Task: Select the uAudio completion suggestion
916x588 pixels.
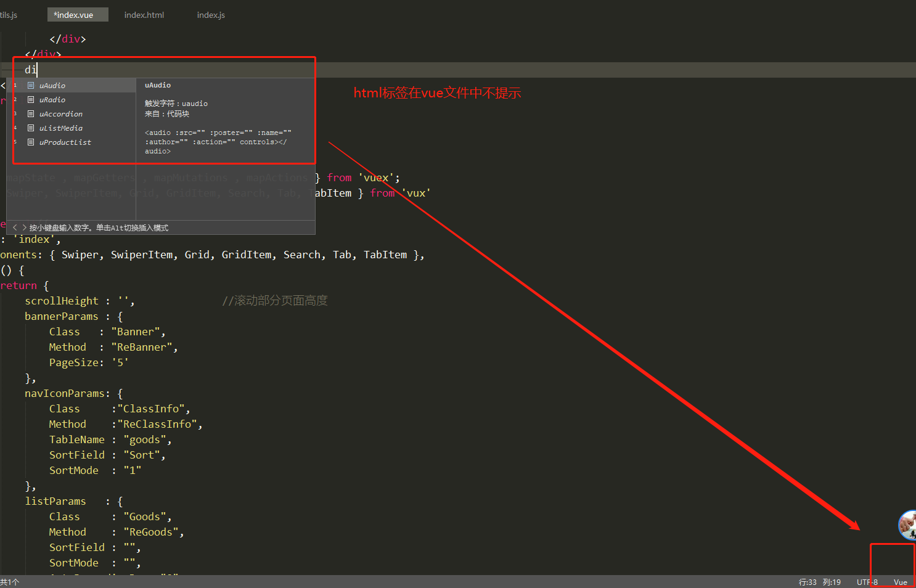Action: point(52,86)
